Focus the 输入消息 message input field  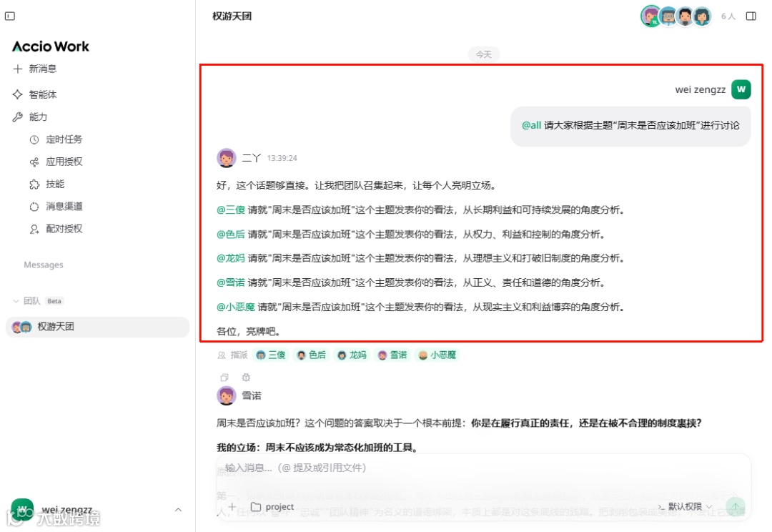tap(483, 468)
